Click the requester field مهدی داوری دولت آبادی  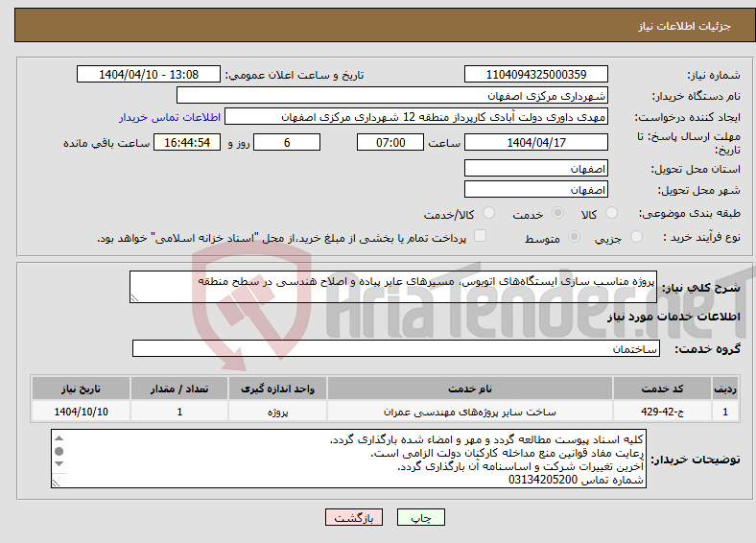point(416,117)
